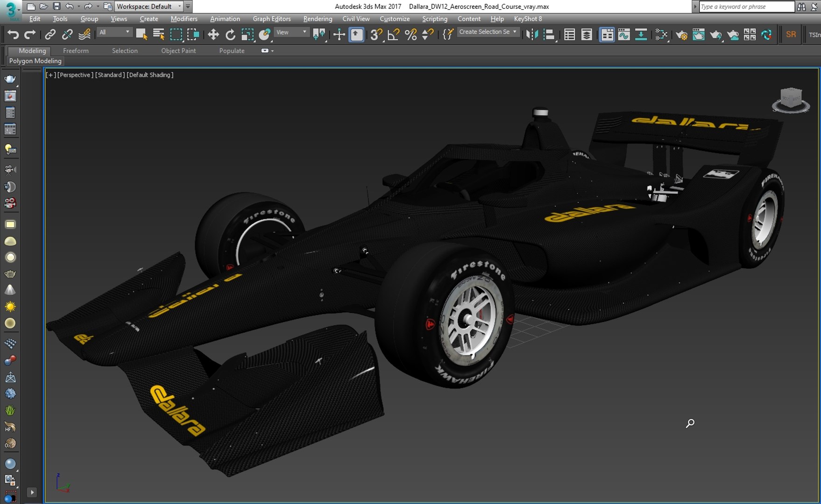Open the Scripting menu
The image size is (821, 504).
pos(435,19)
